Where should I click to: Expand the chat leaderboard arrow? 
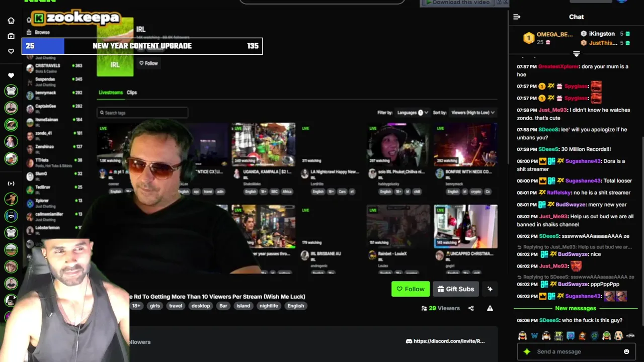click(x=577, y=54)
